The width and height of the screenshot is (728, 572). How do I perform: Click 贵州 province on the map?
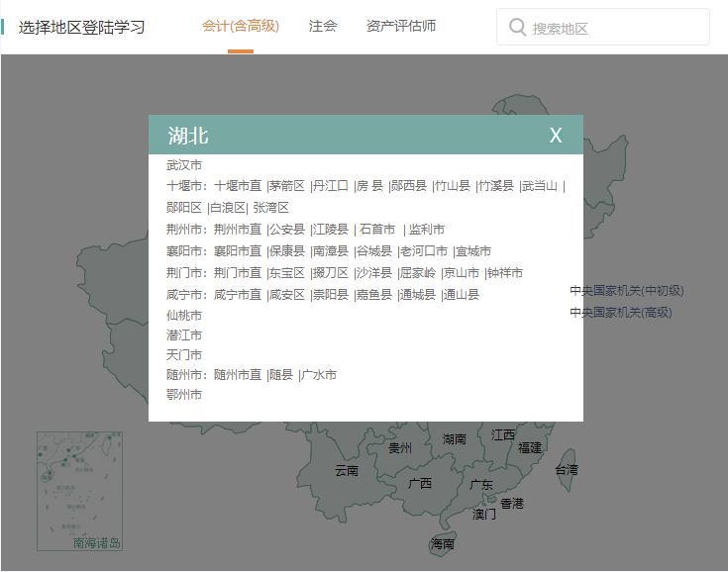click(400, 448)
